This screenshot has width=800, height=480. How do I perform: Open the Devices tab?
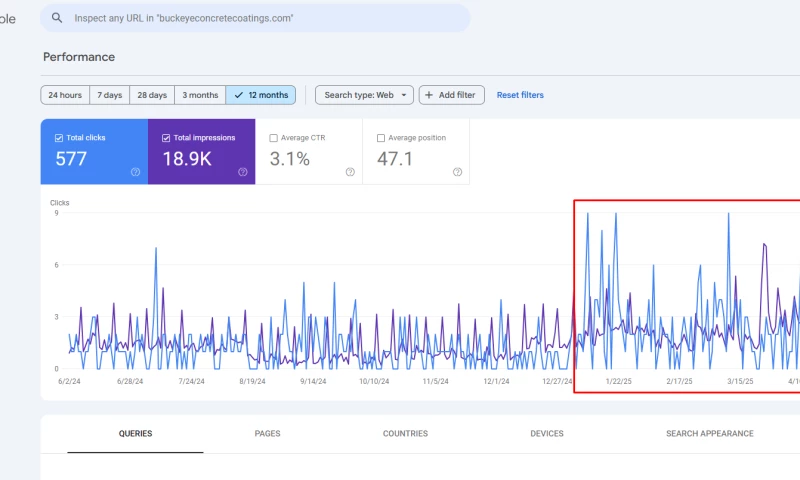point(547,434)
